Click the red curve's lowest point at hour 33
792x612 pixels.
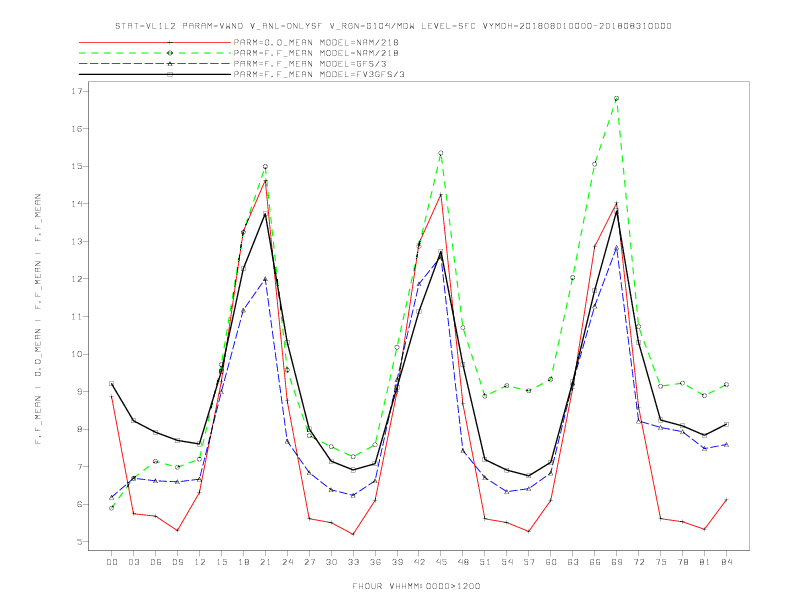point(353,534)
